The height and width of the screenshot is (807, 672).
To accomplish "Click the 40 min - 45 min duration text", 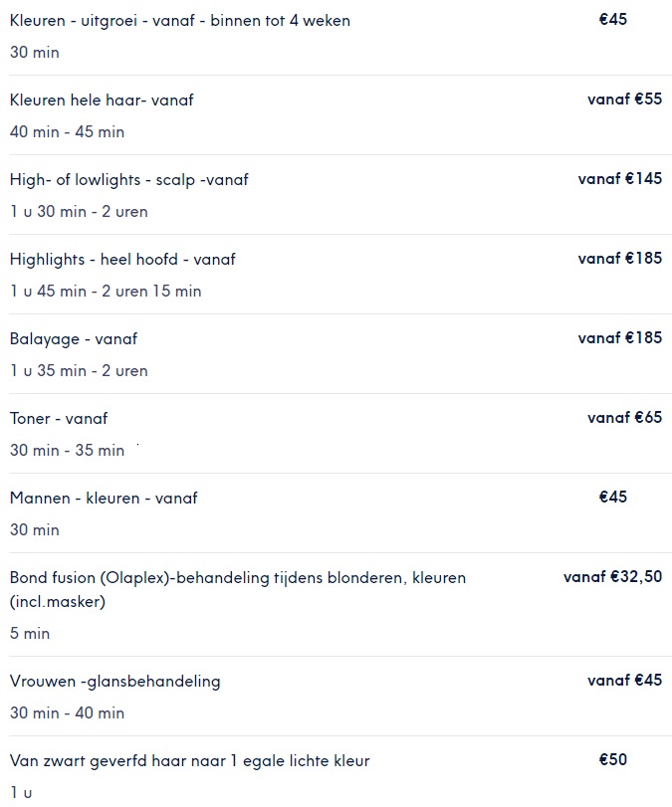I will click(x=67, y=131).
